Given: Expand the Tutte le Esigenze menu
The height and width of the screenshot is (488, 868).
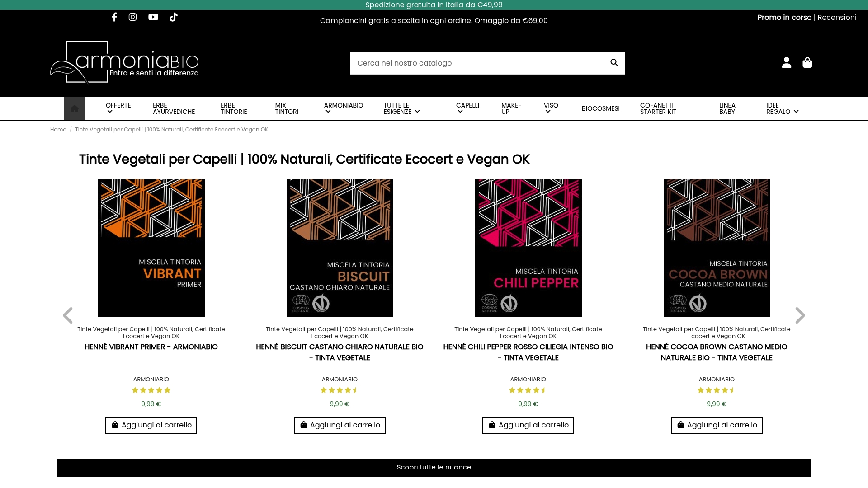Looking at the screenshot, I should 401,108.
